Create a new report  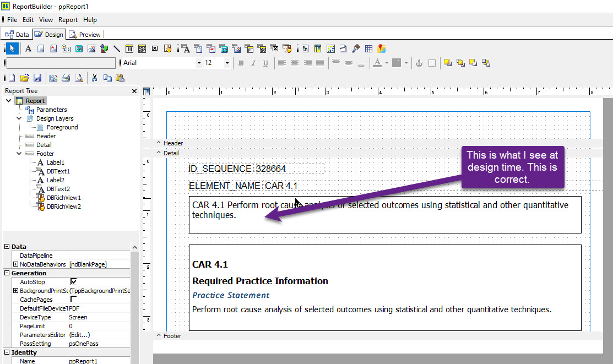[12, 78]
